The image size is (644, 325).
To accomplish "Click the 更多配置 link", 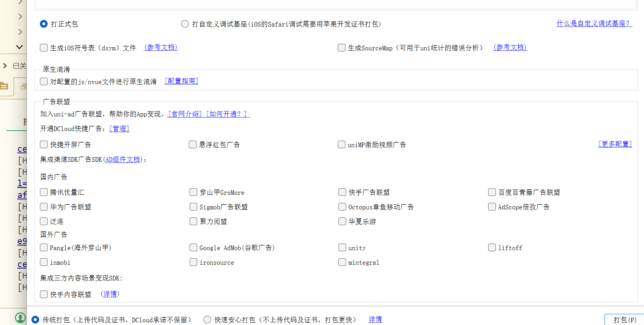I will pos(615,144).
